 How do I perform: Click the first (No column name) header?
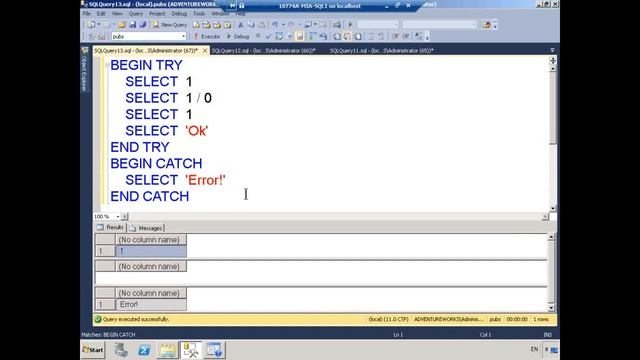[151, 240]
